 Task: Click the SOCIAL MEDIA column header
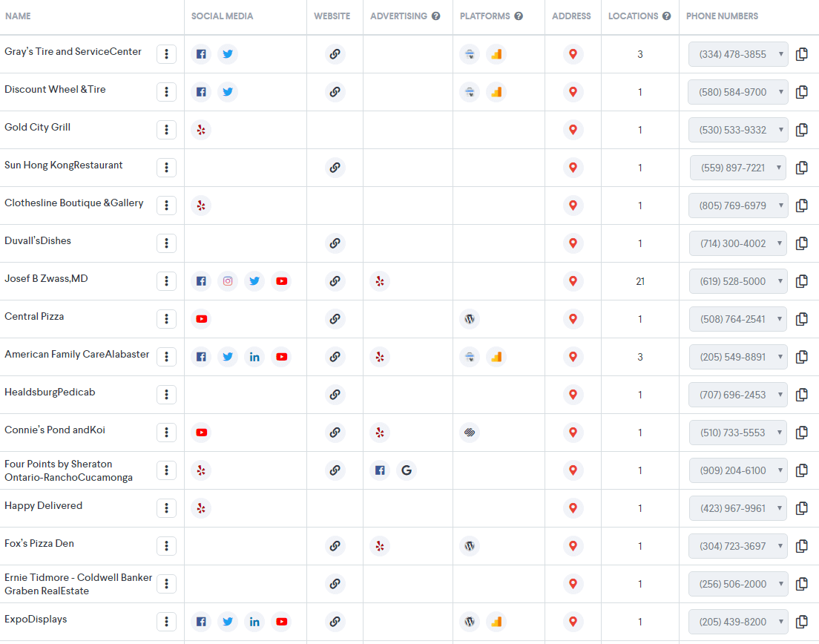click(222, 16)
